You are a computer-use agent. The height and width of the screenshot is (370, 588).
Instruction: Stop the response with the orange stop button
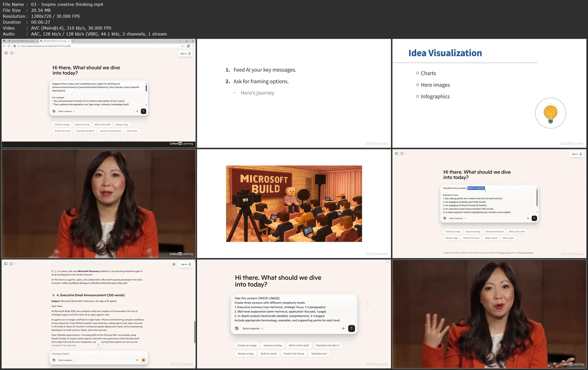point(143,360)
